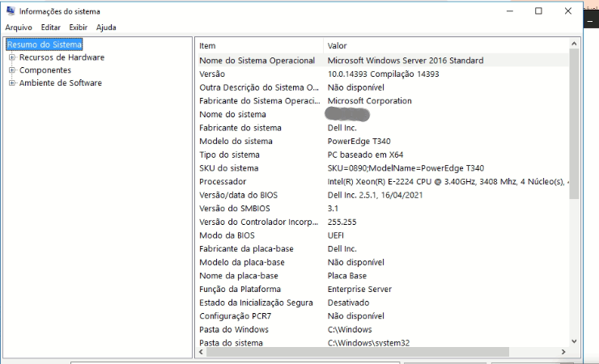Select the Nome do Sistema Operacional row
The image size is (599, 364).
382,61
